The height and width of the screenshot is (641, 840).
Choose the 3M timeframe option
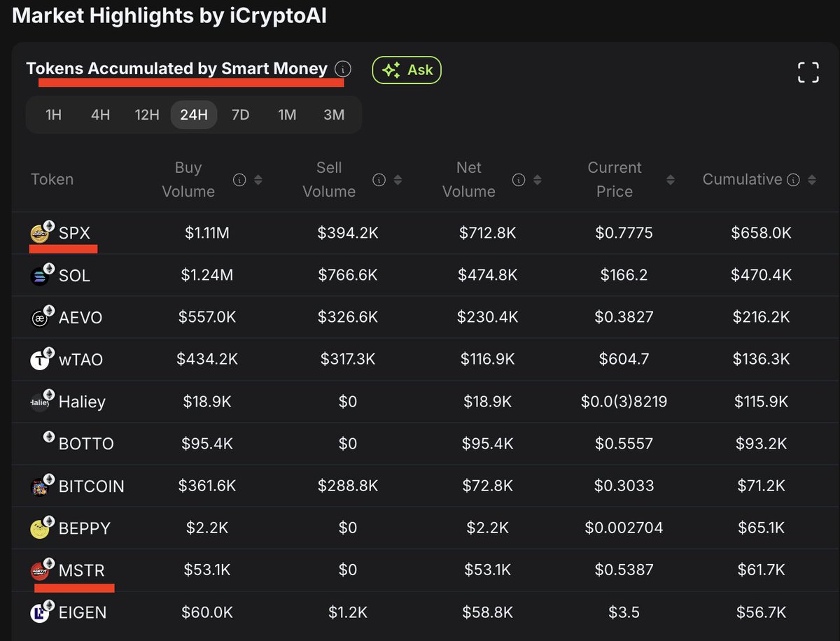click(x=334, y=115)
